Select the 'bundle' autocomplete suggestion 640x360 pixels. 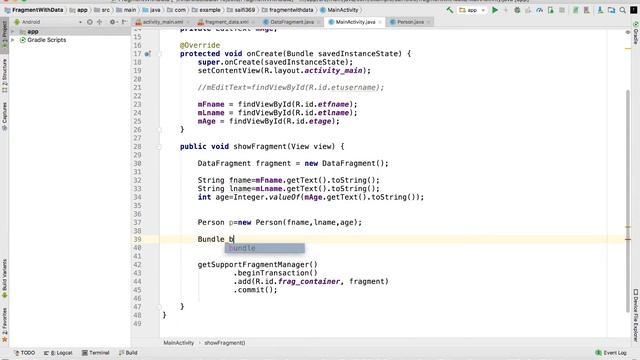[x=264, y=248]
